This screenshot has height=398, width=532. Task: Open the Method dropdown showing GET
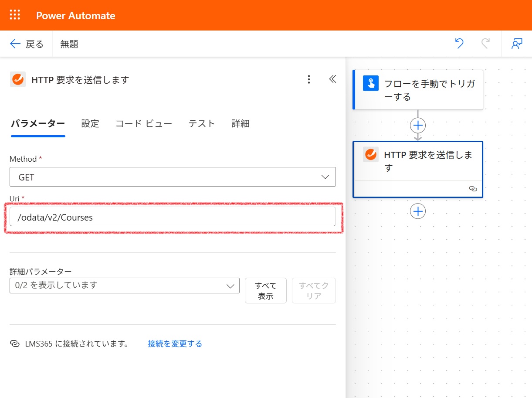click(x=173, y=177)
